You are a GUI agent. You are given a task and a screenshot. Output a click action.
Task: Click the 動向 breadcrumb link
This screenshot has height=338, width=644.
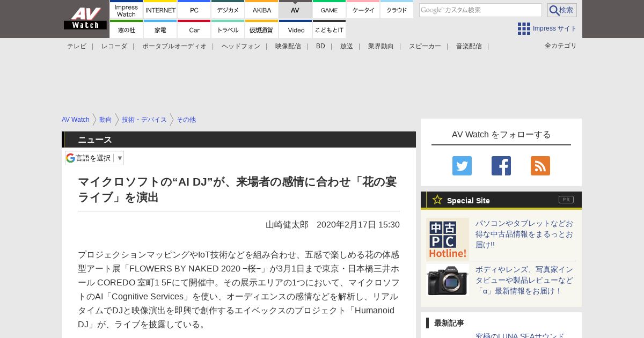pyautogui.click(x=106, y=120)
